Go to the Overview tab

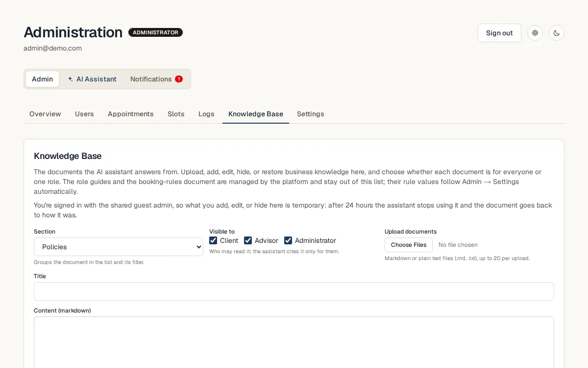(x=45, y=114)
